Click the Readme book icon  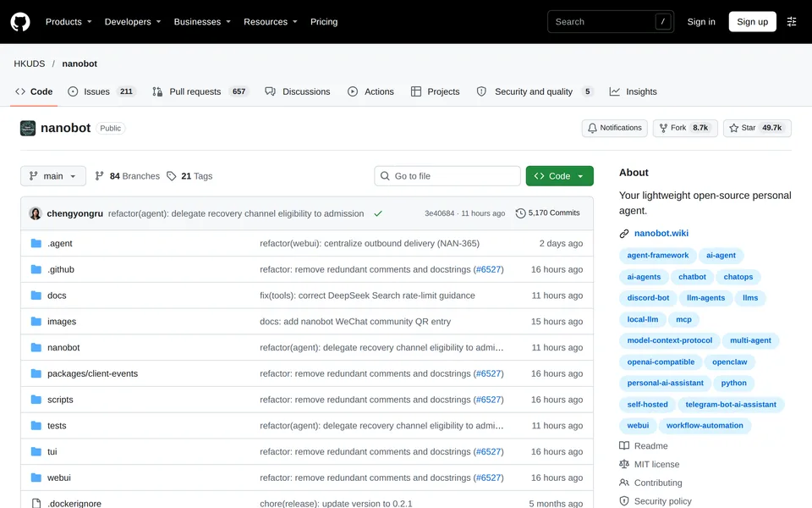[624, 446]
